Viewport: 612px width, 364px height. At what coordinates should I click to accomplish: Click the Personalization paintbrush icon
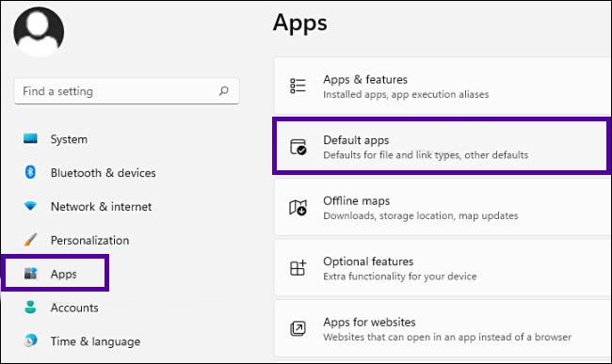point(30,240)
